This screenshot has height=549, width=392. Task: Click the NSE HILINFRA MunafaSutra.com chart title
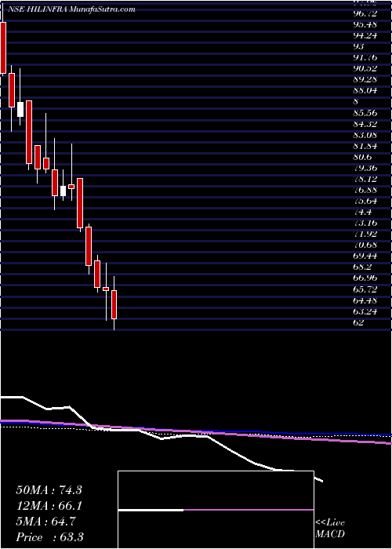tap(71, 9)
